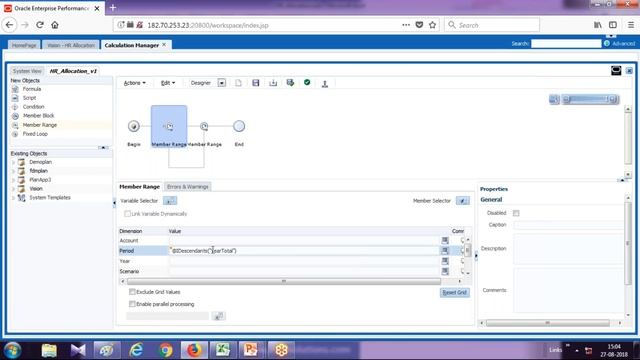This screenshot has height=360, width=640.
Task: Click the comment icon in the Period row
Action: (462, 251)
